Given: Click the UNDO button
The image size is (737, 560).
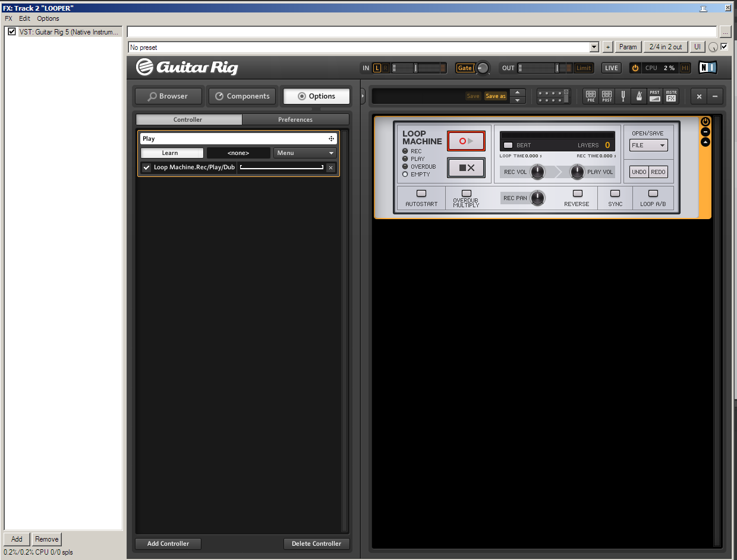Looking at the screenshot, I should point(639,172).
